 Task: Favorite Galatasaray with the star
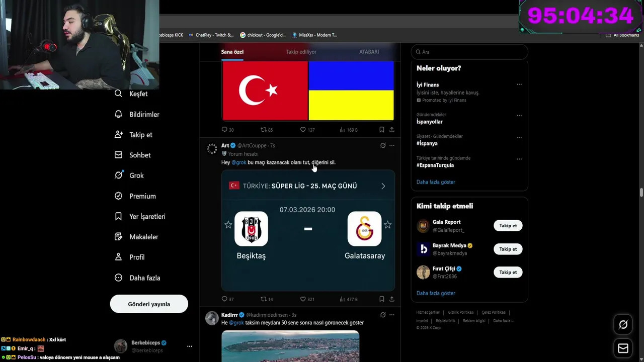tap(387, 225)
